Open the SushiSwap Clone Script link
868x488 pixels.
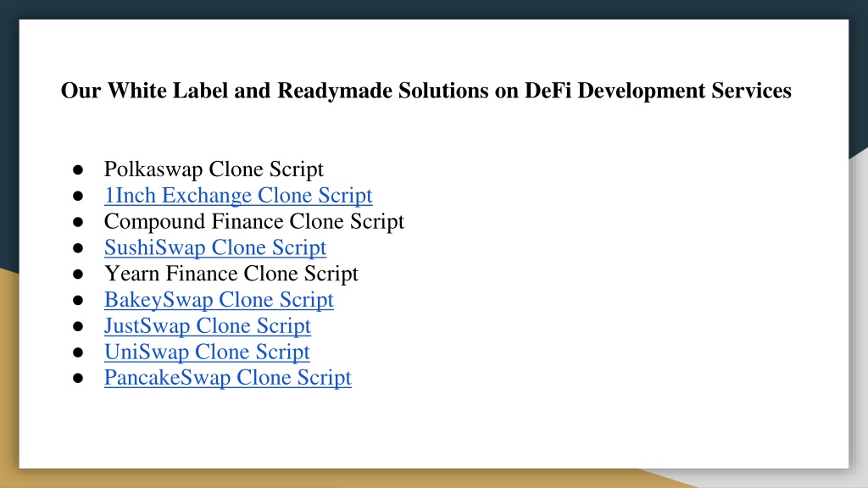point(215,247)
